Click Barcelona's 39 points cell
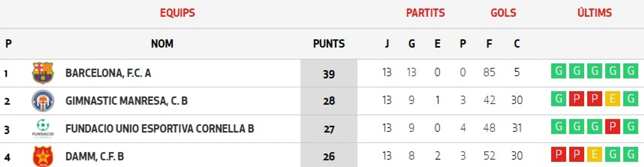 click(329, 73)
